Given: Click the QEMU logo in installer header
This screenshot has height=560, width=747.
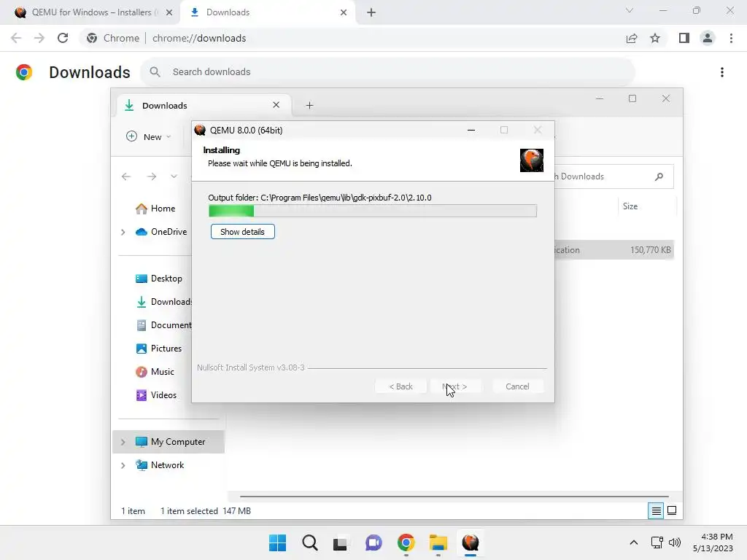Looking at the screenshot, I should pos(531,160).
